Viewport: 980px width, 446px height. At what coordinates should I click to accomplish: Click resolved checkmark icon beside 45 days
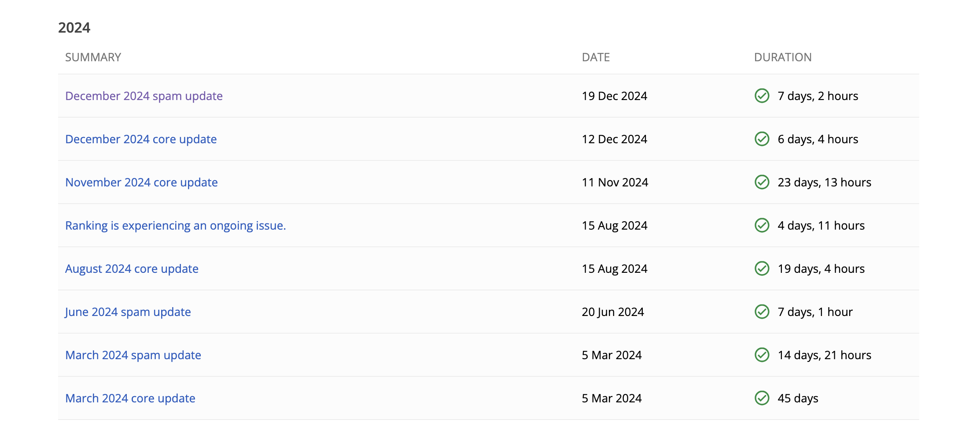pos(762,398)
